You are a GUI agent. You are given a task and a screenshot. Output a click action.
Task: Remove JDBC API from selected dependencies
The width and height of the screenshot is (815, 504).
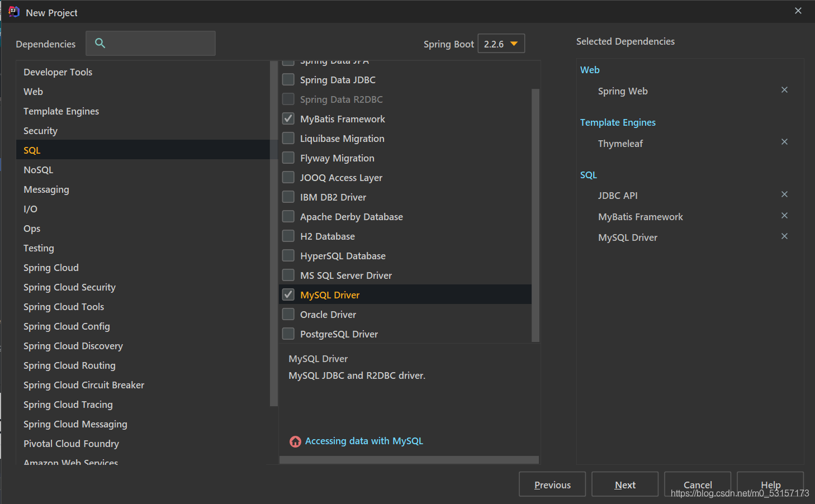784,194
